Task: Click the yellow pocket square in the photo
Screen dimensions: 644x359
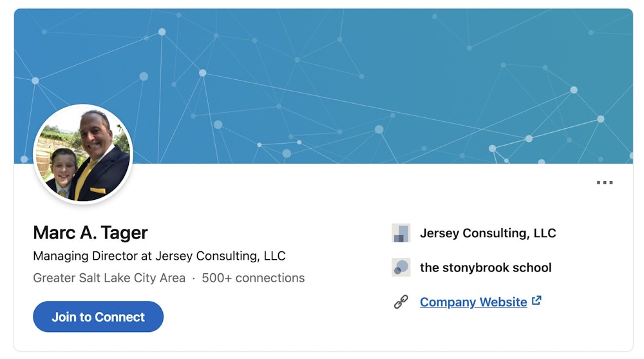Action: (98, 191)
